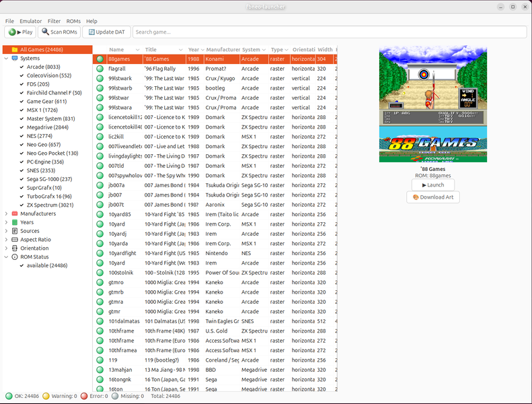Click the green status icon for 10yard85
This screenshot has width=532, height=404.
[x=100, y=214]
